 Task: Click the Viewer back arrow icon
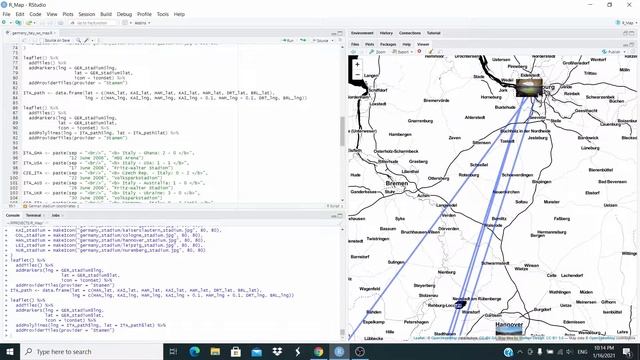coord(353,52)
